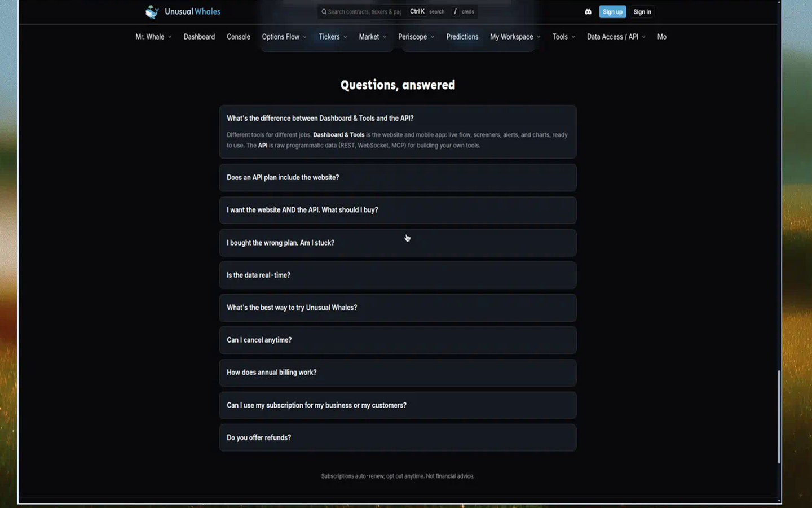Expand the My Workspace dropdown menu
The image size is (812, 508).
(515, 37)
